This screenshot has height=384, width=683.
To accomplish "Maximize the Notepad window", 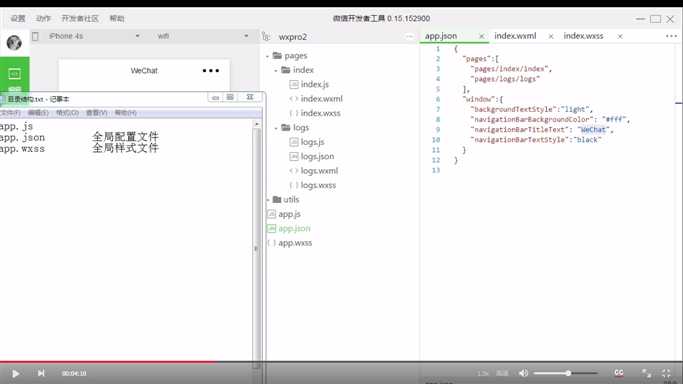I will (x=230, y=97).
